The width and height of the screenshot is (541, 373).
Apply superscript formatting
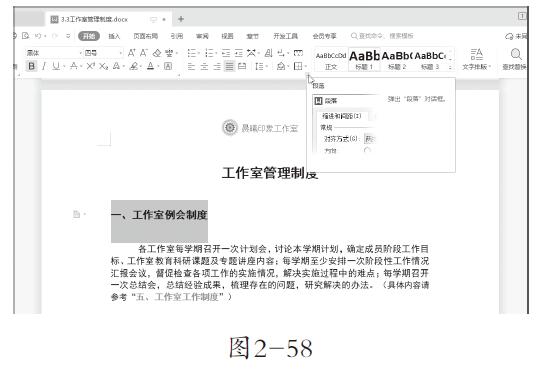(x=90, y=66)
